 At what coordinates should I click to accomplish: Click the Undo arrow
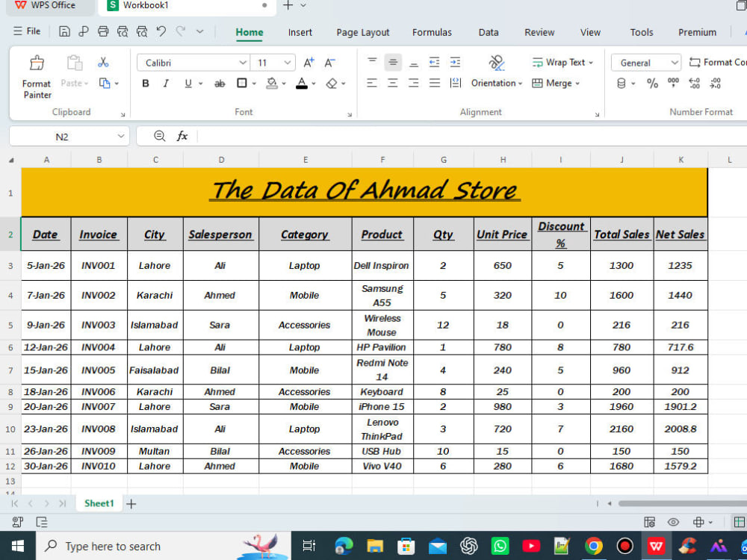(x=161, y=31)
